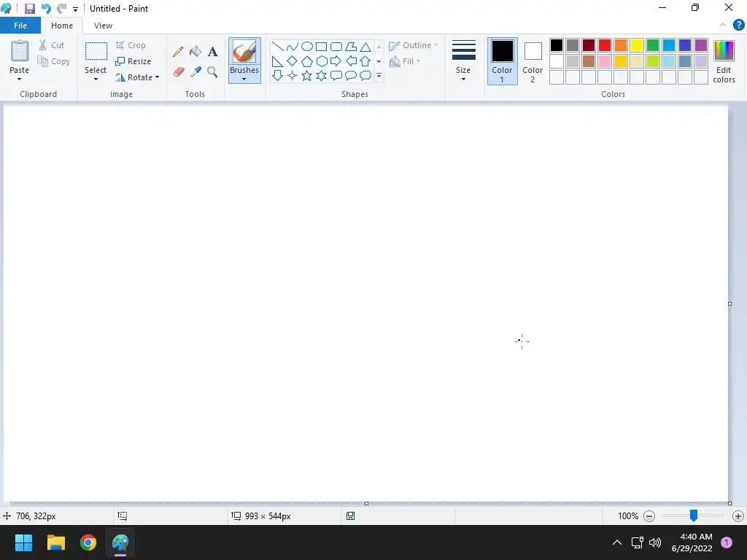Choose the Oval callout shape

click(x=351, y=75)
